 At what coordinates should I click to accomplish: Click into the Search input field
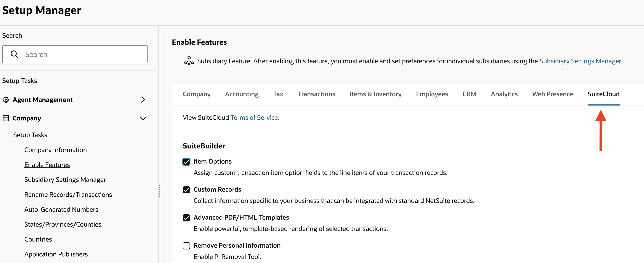[x=75, y=54]
